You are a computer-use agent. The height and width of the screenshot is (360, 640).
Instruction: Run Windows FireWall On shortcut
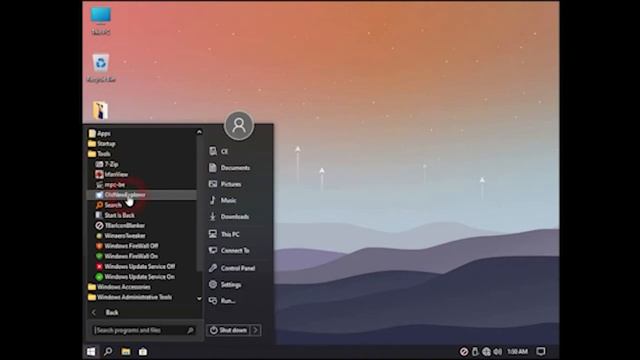coord(127,256)
